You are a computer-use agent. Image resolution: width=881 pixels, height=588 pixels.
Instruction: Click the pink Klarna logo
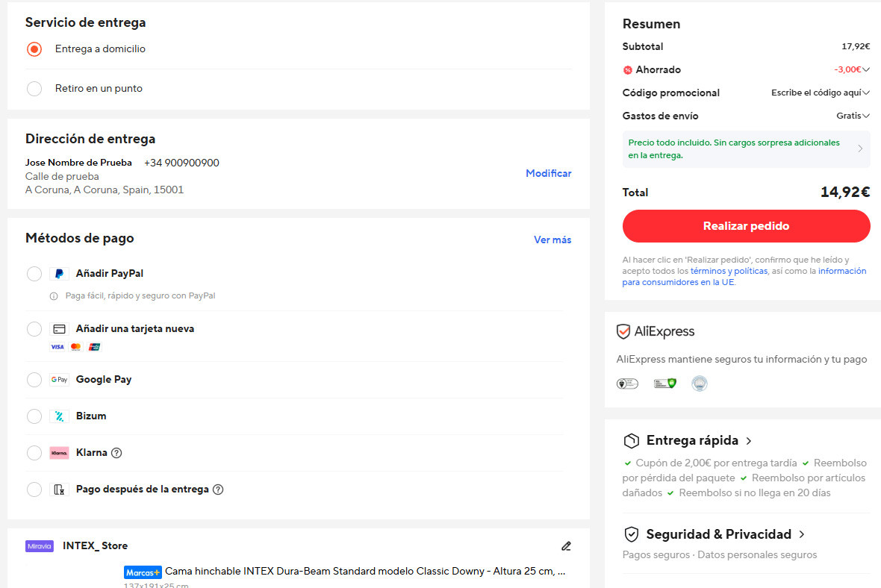pos(59,453)
